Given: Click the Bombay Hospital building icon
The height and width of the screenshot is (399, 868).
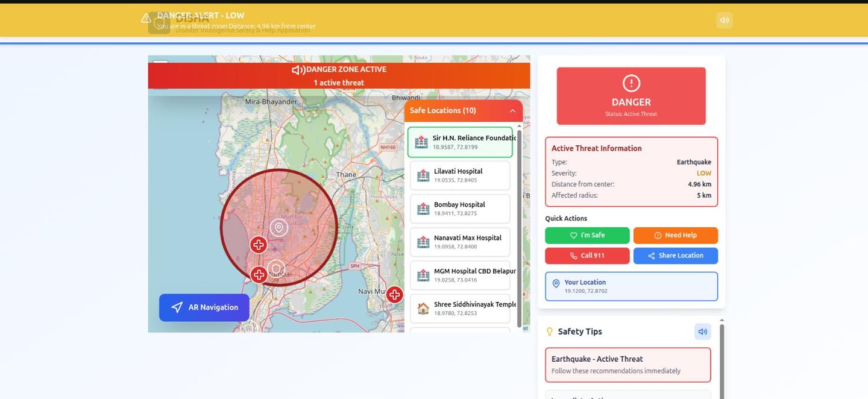Looking at the screenshot, I should 423,209.
